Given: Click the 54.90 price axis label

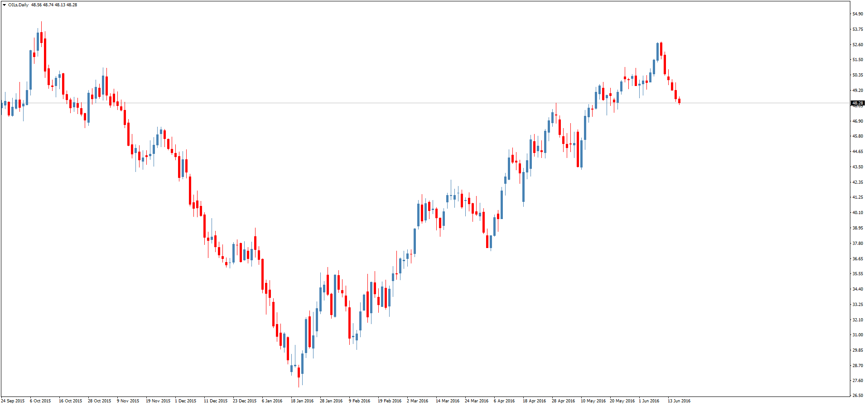Looking at the screenshot, I should [858, 14].
